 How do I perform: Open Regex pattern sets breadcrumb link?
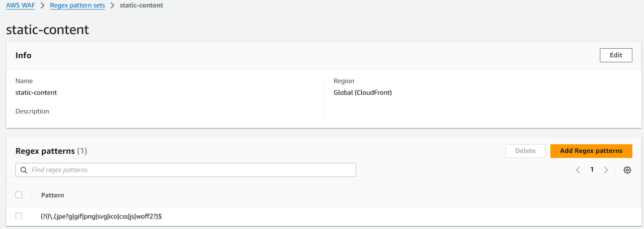(x=77, y=6)
